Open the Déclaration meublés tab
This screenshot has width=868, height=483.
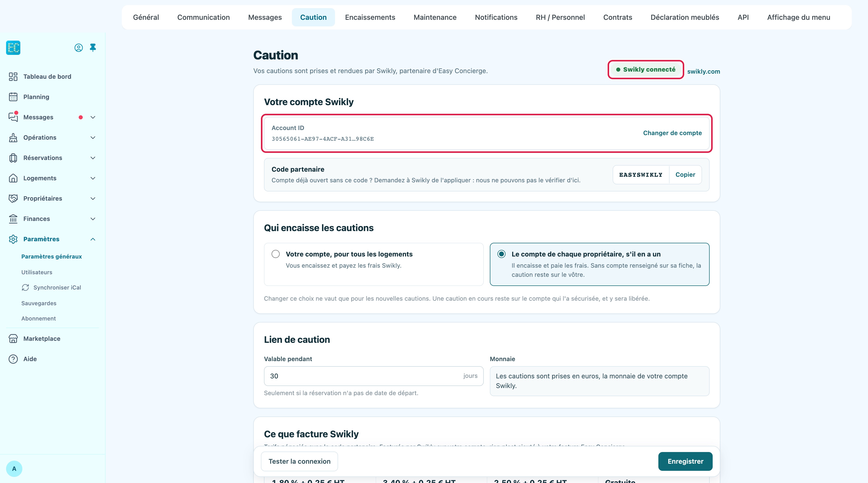(x=685, y=17)
